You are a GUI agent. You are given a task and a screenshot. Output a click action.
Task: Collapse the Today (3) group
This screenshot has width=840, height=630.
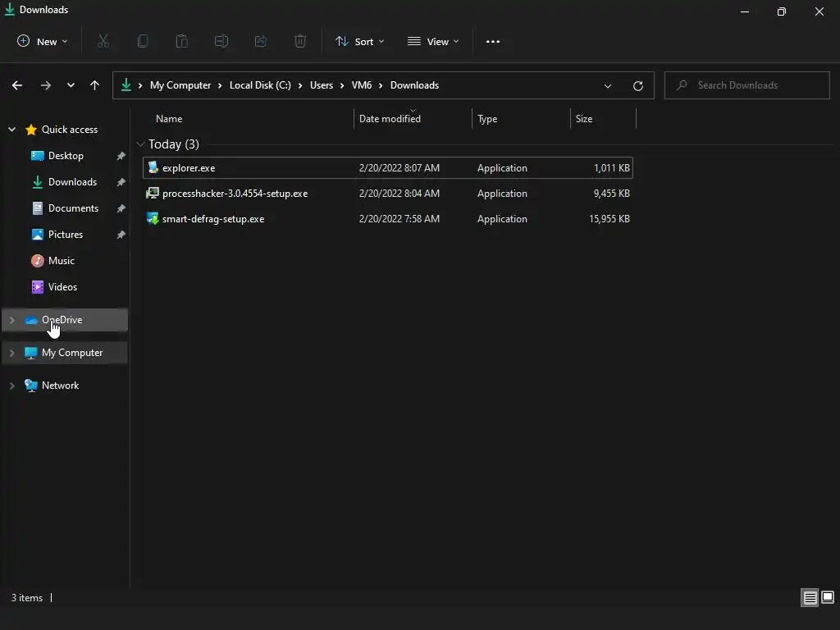pos(140,144)
